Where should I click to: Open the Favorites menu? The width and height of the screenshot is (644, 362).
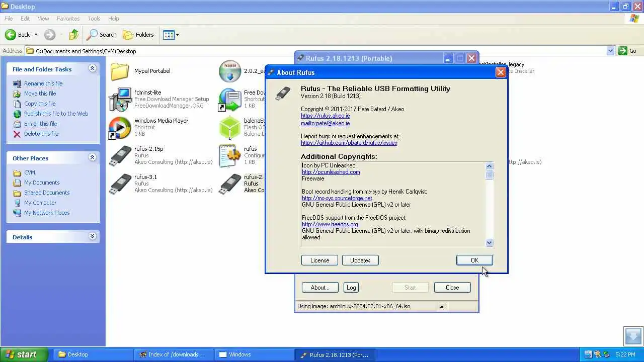(x=68, y=19)
